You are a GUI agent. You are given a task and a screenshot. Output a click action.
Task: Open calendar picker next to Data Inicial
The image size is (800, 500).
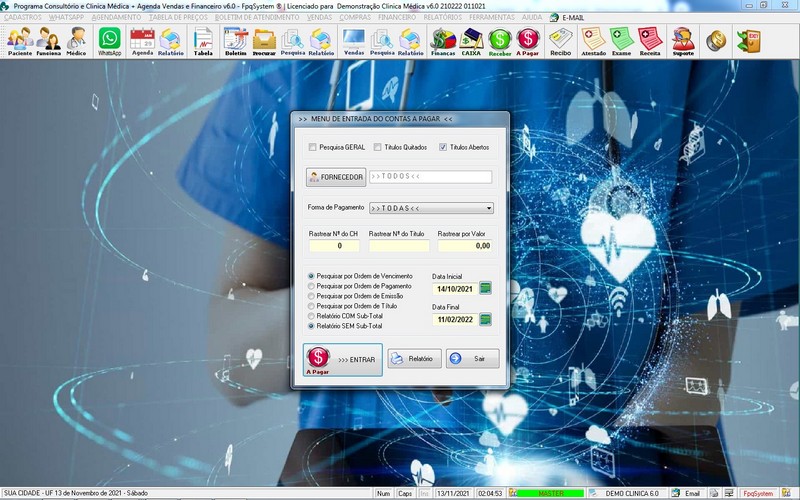click(486, 288)
